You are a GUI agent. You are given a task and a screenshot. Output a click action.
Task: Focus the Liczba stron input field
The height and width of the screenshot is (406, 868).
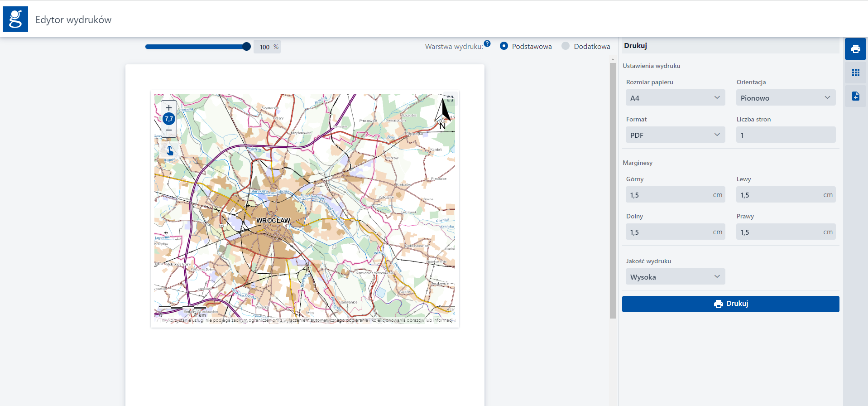(x=786, y=135)
